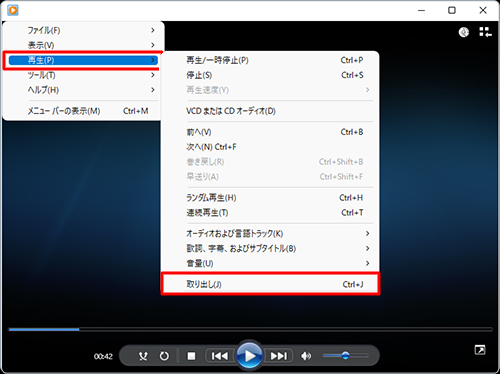Minimize the player window
The image size is (500, 374).
coord(422,10)
